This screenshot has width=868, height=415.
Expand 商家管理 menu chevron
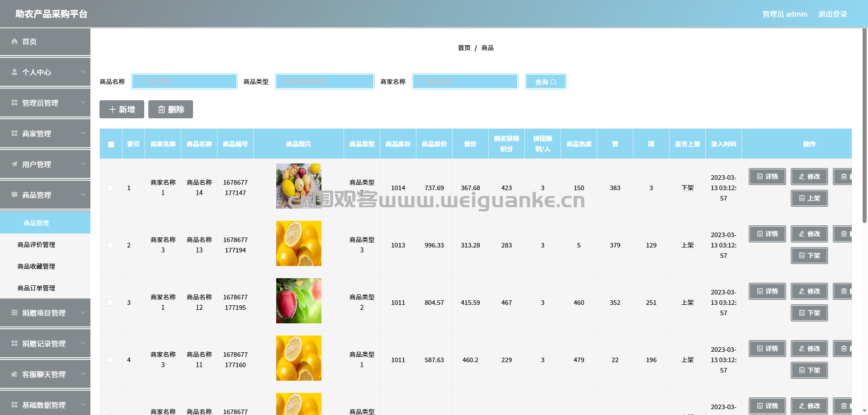[x=83, y=133]
